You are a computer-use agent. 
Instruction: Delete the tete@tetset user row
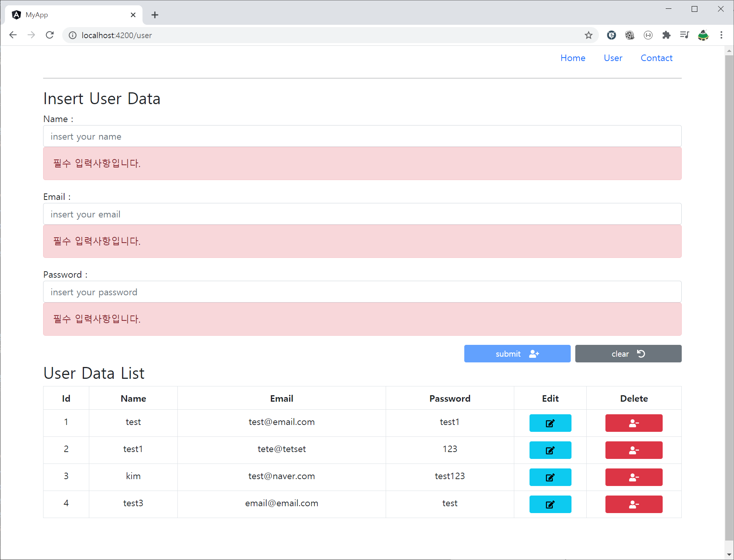[x=633, y=450]
